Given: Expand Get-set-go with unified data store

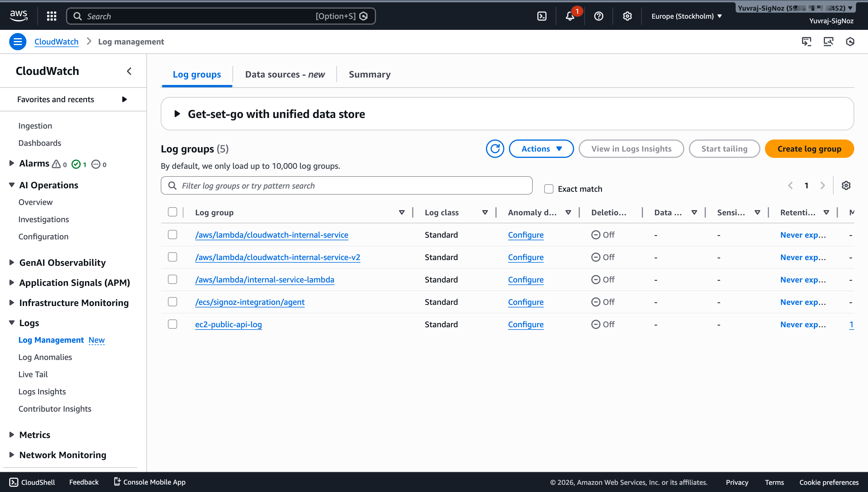Looking at the screenshot, I should point(177,114).
